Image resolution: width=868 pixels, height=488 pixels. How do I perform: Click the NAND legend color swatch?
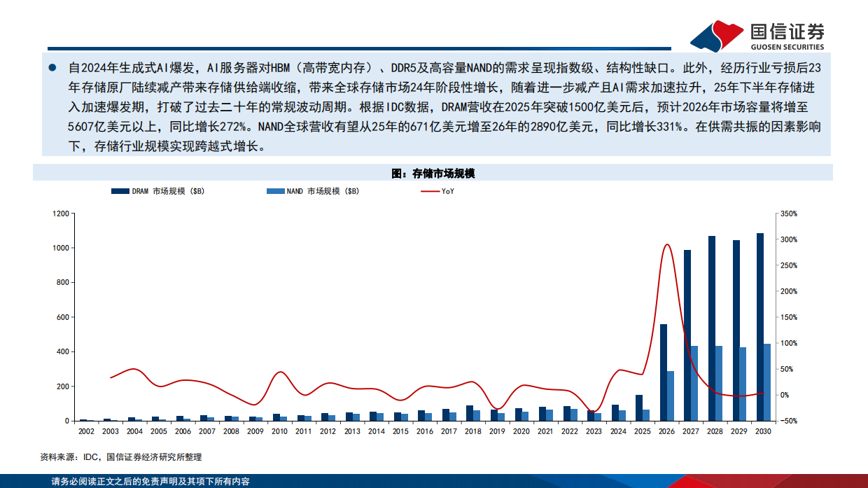point(274,190)
